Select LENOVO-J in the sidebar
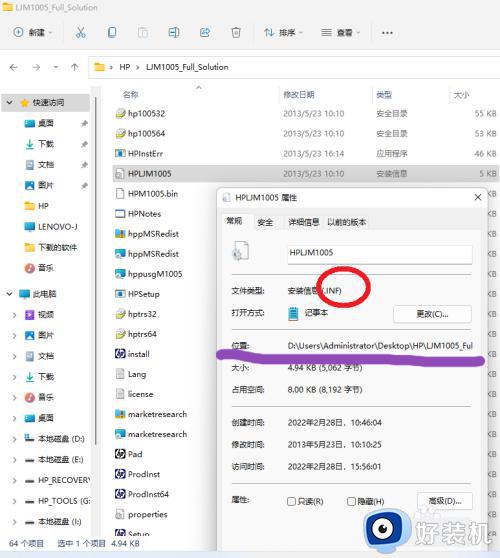 [57, 227]
